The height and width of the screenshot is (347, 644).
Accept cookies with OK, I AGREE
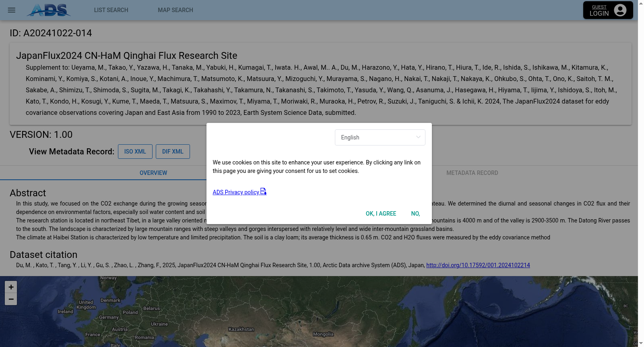click(x=381, y=214)
